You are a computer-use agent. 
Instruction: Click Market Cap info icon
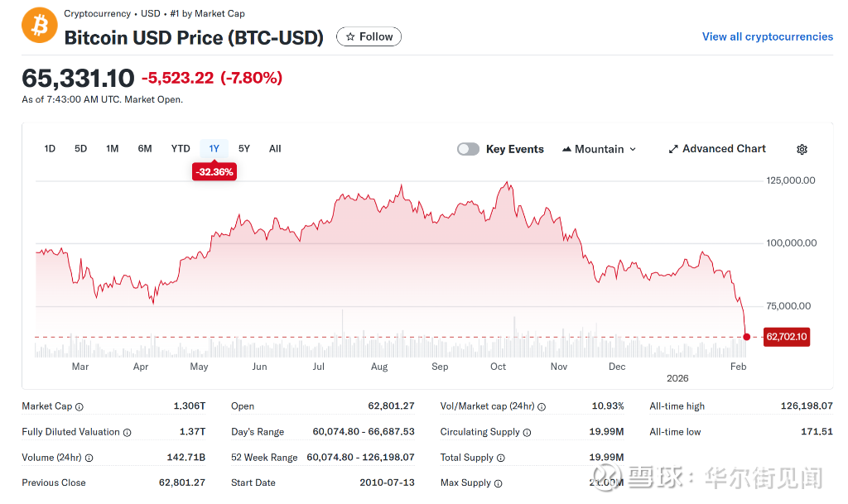click(x=79, y=407)
